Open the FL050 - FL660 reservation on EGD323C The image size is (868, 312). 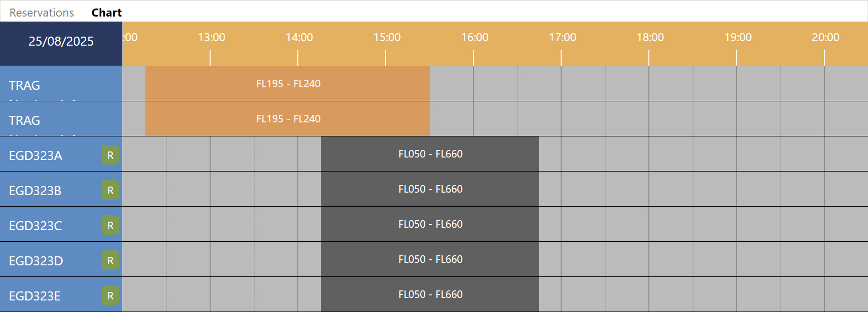click(x=430, y=224)
